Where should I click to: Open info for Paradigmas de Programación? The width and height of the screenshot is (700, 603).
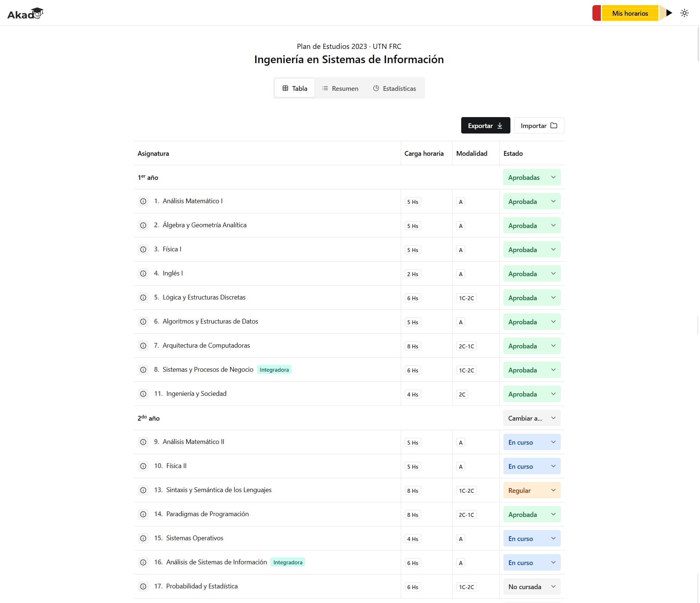click(143, 514)
